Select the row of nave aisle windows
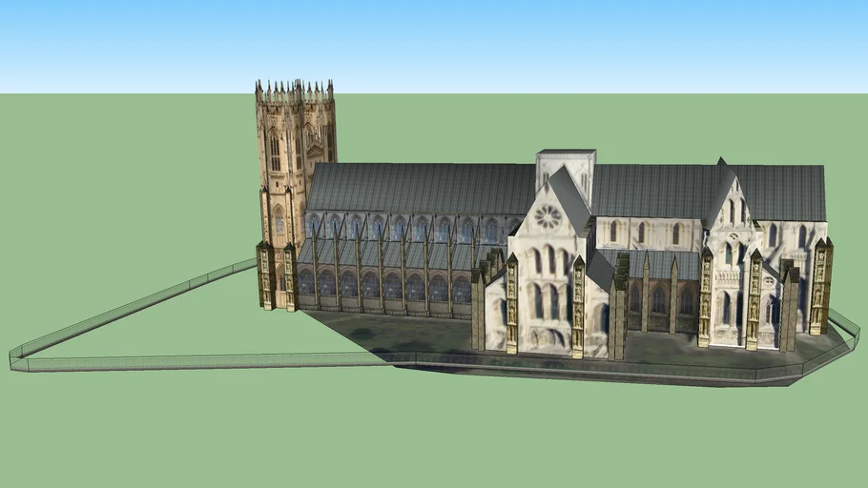Image resolution: width=868 pixels, height=488 pixels. (382, 284)
